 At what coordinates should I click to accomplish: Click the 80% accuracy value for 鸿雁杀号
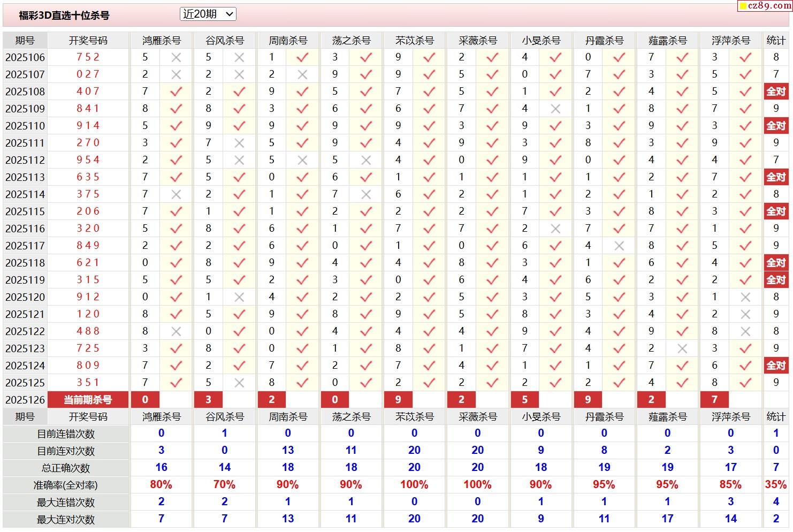(x=161, y=485)
